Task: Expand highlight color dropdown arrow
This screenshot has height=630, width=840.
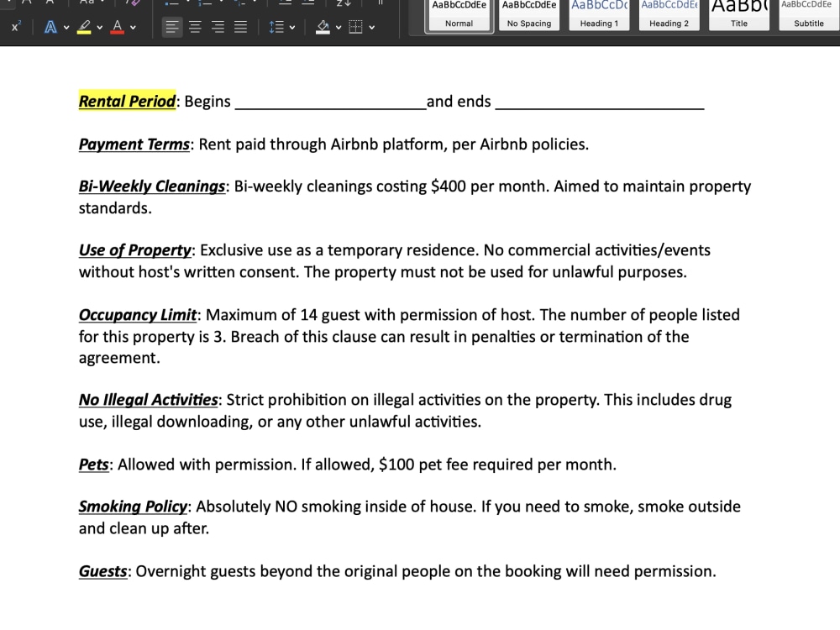Action: 100,28
